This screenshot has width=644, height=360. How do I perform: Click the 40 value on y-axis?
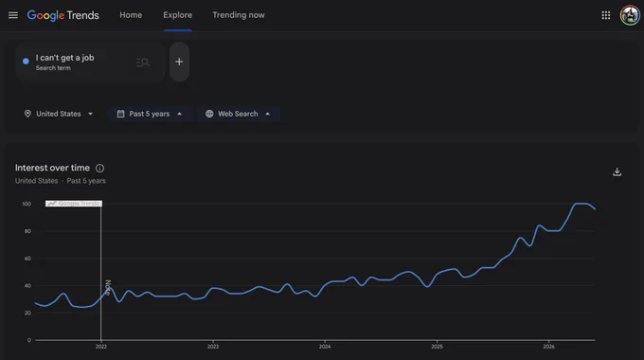pyautogui.click(x=27, y=285)
